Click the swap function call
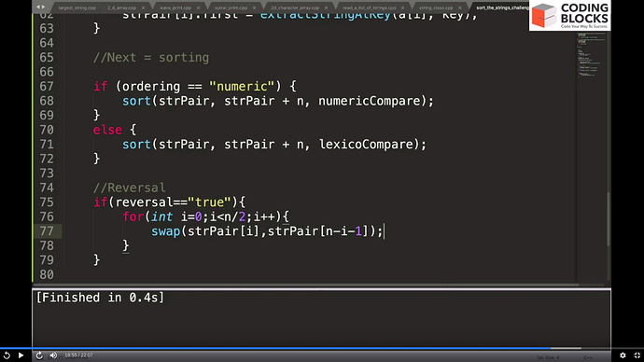The width and height of the screenshot is (644, 362). coord(166,231)
